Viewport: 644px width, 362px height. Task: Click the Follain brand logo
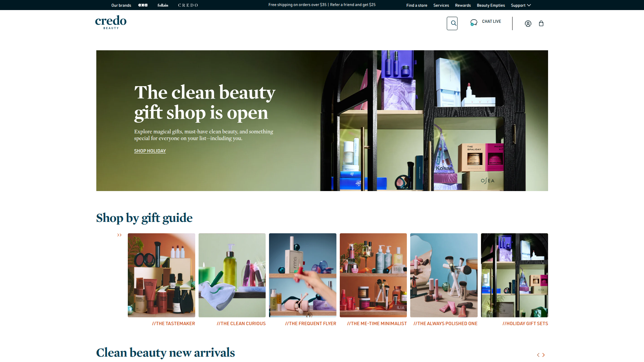[163, 5]
